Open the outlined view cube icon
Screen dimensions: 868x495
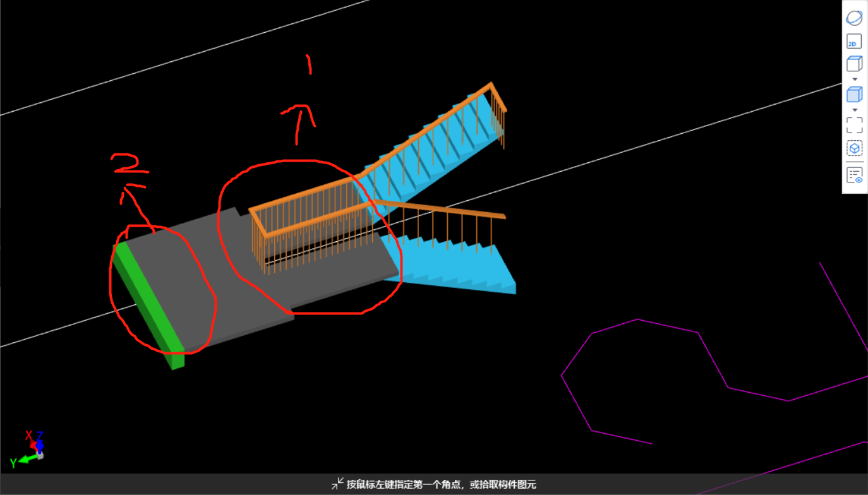(854, 64)
